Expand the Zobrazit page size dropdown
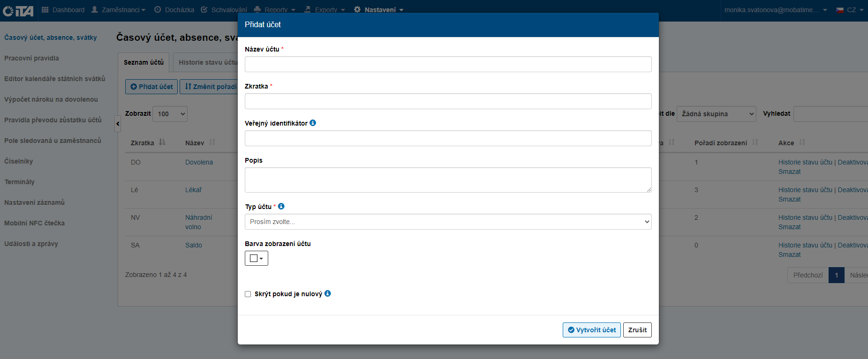Image resolution: width=868 pixels, height=359 pixels. coord(170,114)
